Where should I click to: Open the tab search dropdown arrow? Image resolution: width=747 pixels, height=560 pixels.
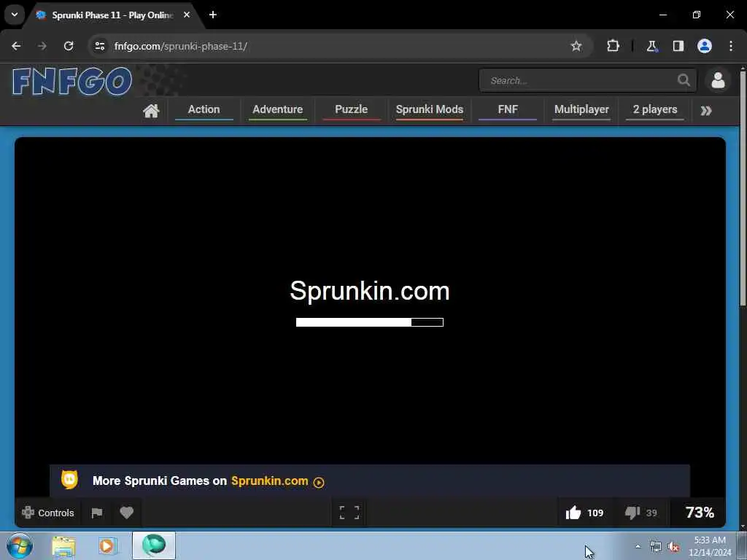(x=15, y=15)
